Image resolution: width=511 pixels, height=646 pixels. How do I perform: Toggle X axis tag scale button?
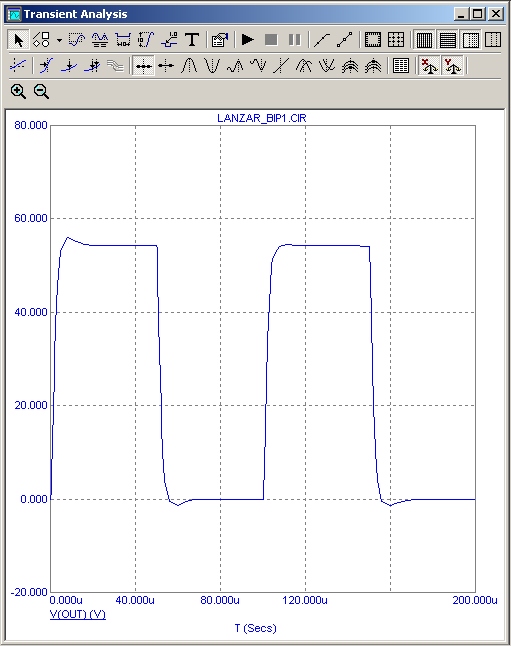(429, 66)
